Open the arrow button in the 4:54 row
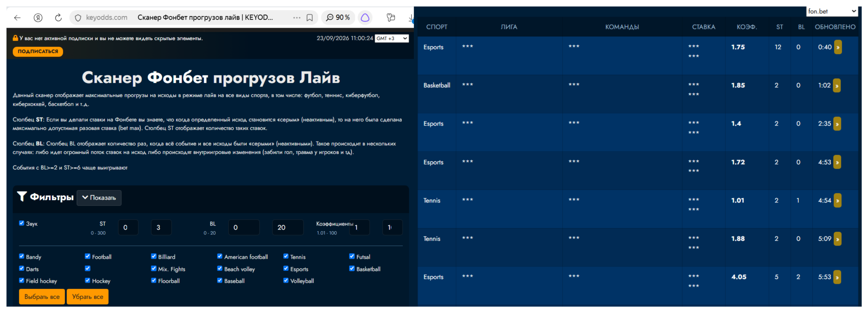Image resolution: width=868 pixels, height=313 pixels. [837, 200]
